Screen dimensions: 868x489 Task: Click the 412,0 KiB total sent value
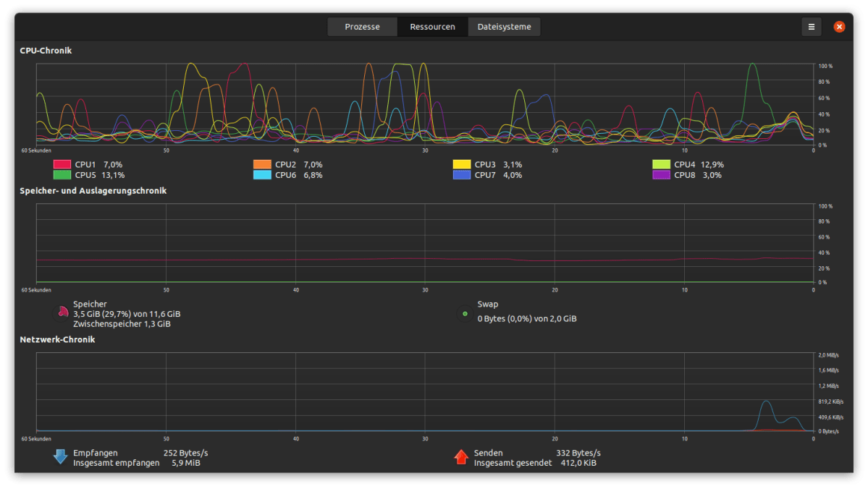pyautogui.click(x=578, y=462)
